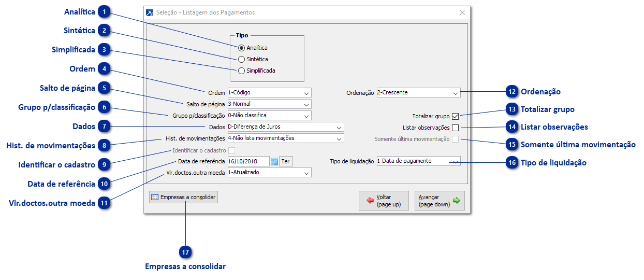Click the 'Salto de página' field label
Image resolution: width=644 pixels, height=280 pixels.
point(206,104)
